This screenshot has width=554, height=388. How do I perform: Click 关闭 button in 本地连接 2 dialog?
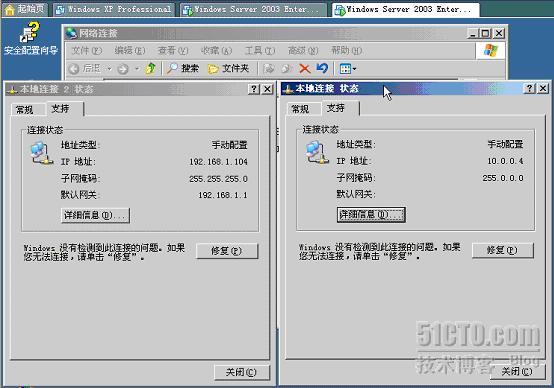[242, 372]
